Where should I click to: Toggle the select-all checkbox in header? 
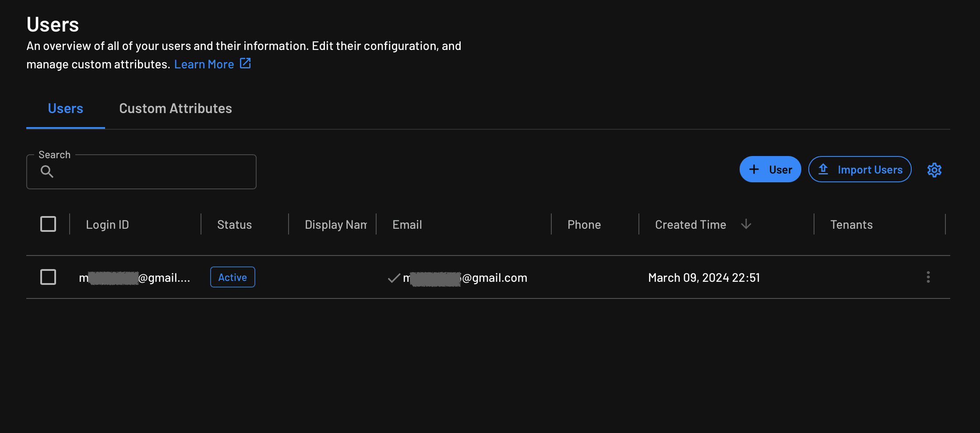point(48,224)
